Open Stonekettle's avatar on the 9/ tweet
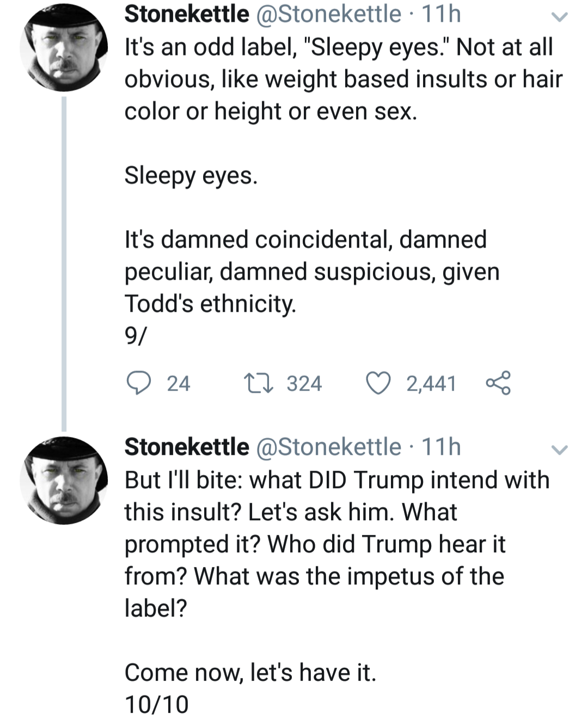This screenshot has height=727, width=588. point(64,48)
